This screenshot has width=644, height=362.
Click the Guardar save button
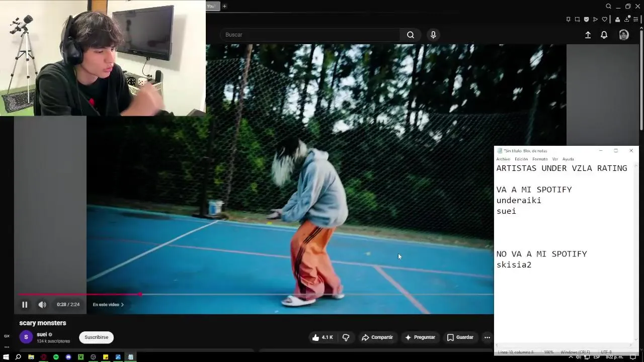tap(460, 337)
